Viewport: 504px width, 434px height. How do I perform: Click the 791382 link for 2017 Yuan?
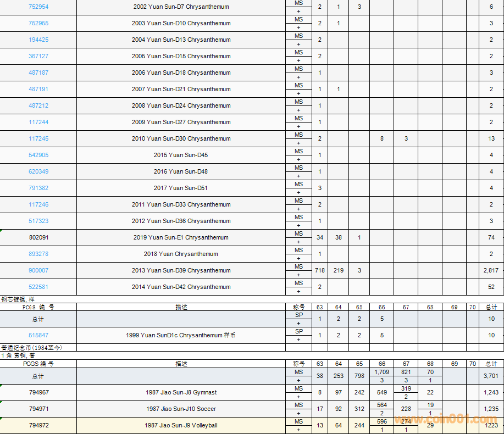38,188
